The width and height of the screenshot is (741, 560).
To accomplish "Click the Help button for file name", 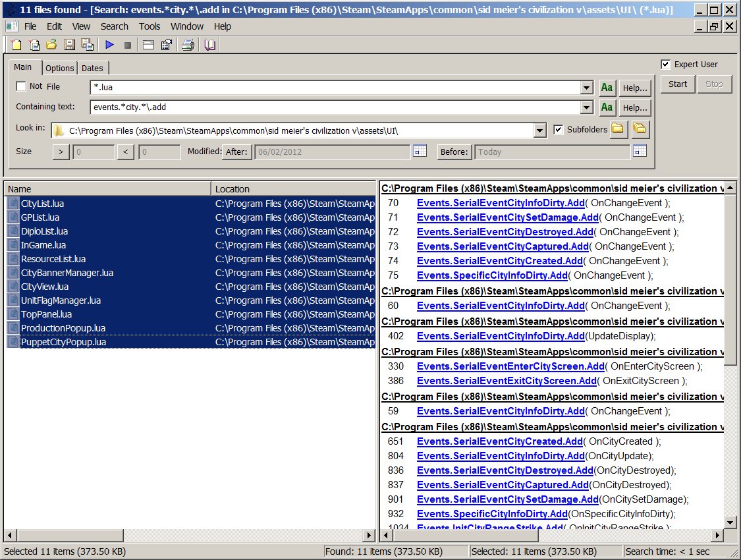I will 635,88.
